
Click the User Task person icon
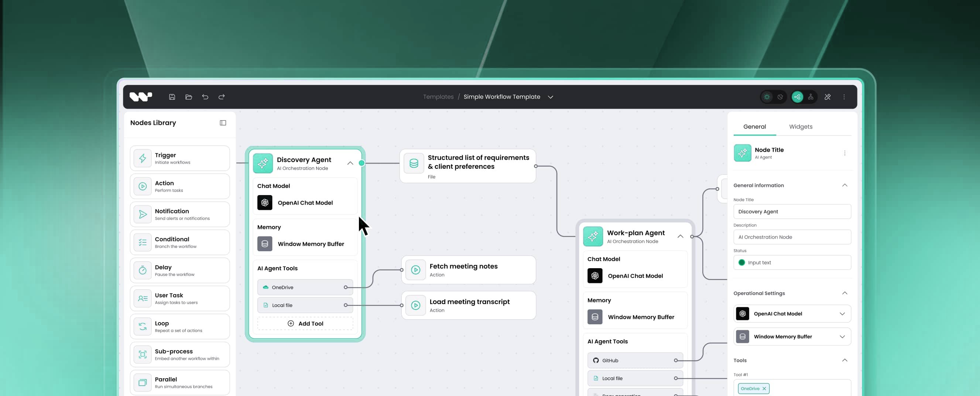click(143, 298)
